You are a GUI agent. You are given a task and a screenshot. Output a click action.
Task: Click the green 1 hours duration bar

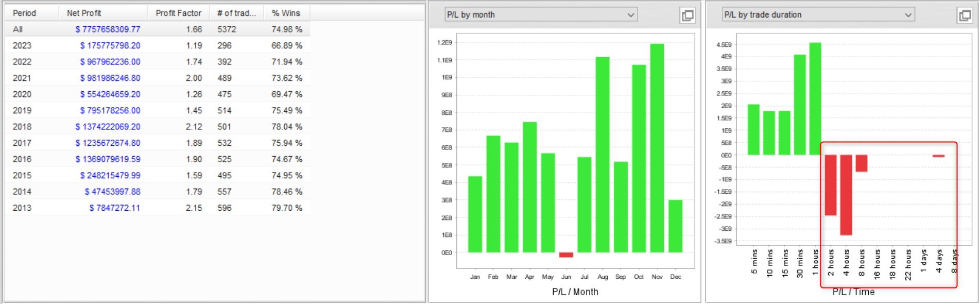point(815,99)
